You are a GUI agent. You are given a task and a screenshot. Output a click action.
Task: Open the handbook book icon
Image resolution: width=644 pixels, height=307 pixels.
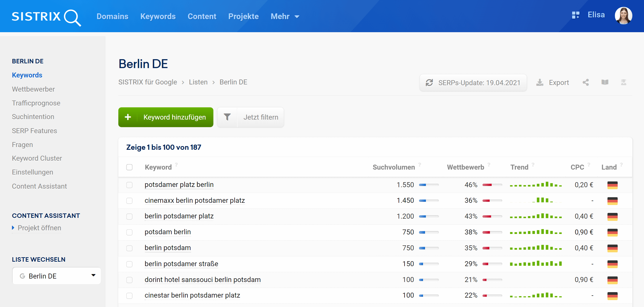pyautogui.click(x=605, y=82)
